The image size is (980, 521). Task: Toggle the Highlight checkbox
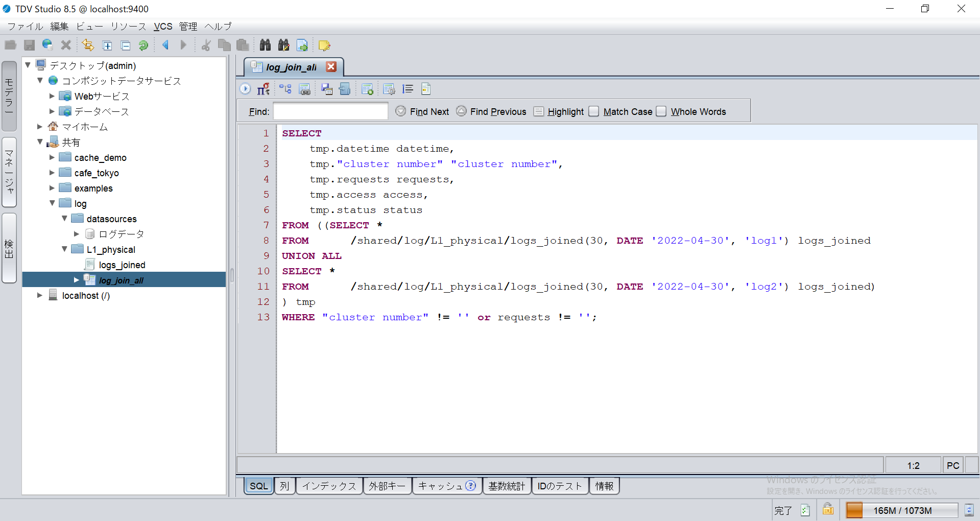[x=539, y=111]
